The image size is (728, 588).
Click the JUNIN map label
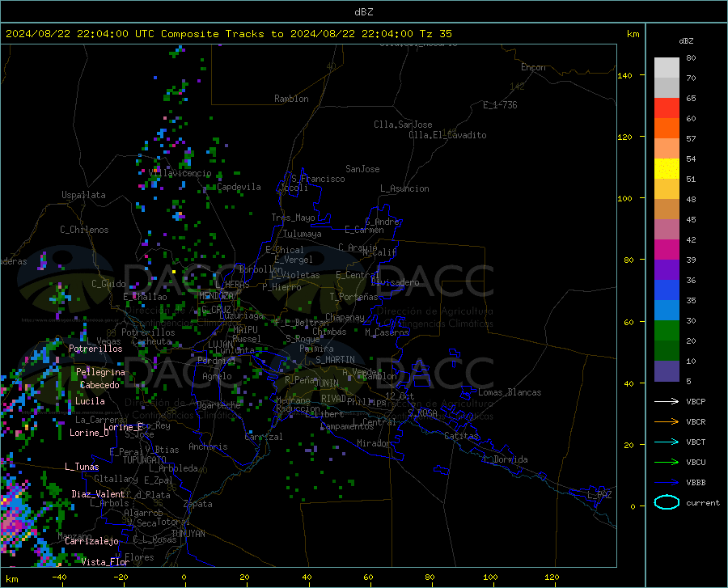pos(327,383)
